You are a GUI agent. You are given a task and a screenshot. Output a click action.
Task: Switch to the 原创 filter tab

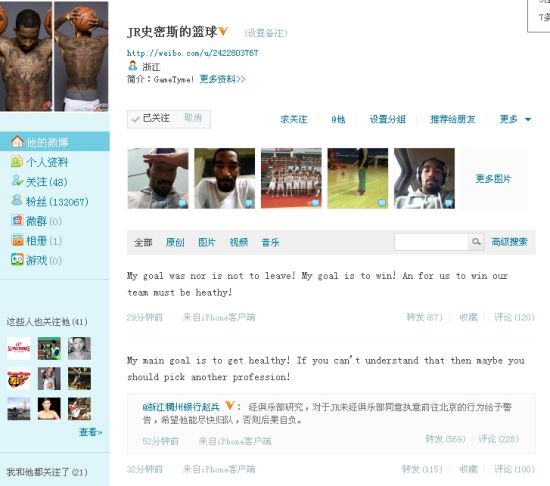click(175, 242)
